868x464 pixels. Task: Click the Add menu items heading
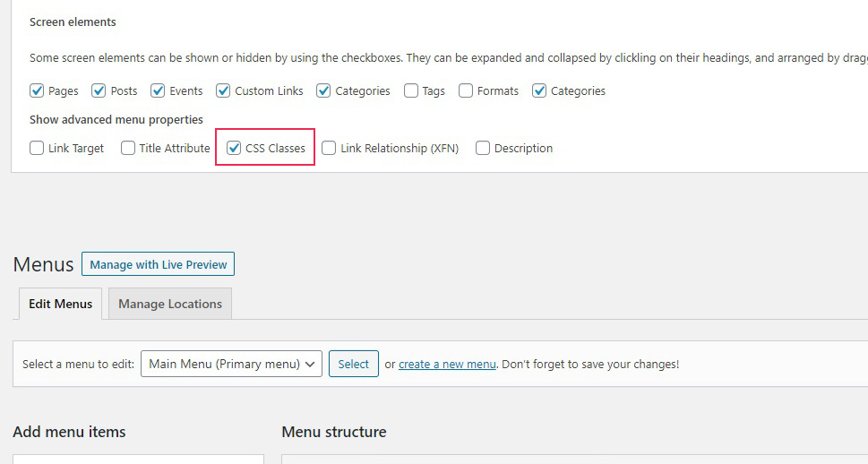(x=69, y=432)
